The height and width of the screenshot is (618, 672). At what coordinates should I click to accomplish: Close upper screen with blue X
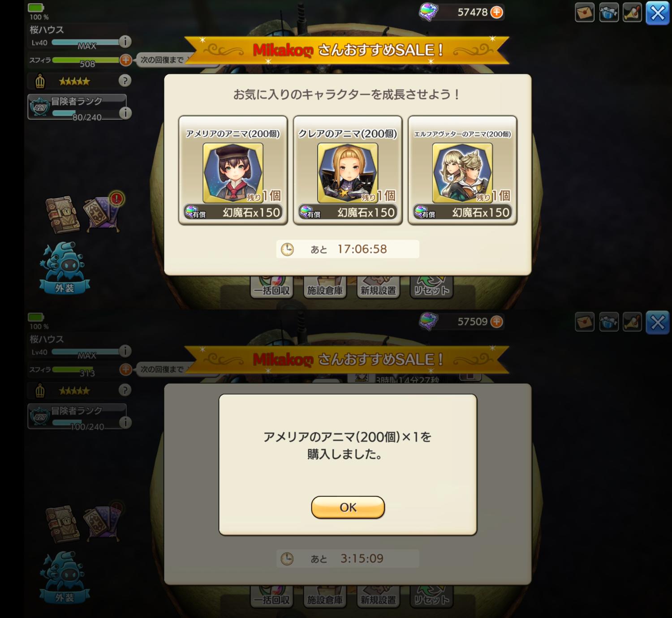coord(657,13)
